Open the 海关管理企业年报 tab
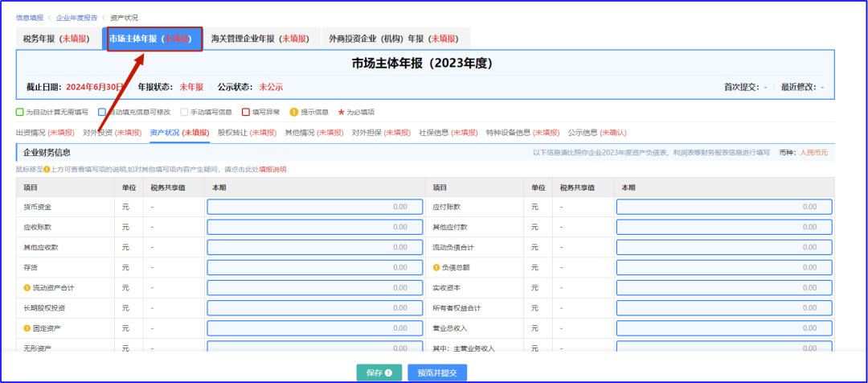The image size is (868, 383). coord(260,39)
